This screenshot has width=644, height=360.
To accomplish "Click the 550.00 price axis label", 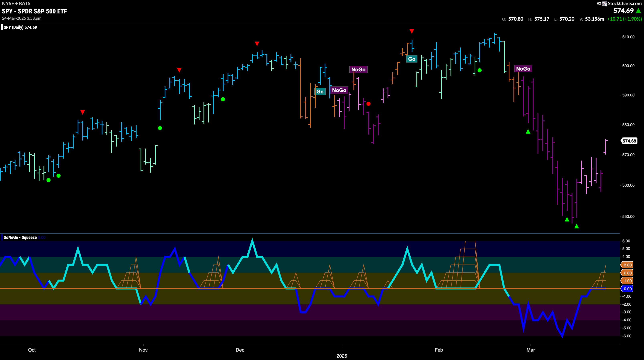I will 628,216.
